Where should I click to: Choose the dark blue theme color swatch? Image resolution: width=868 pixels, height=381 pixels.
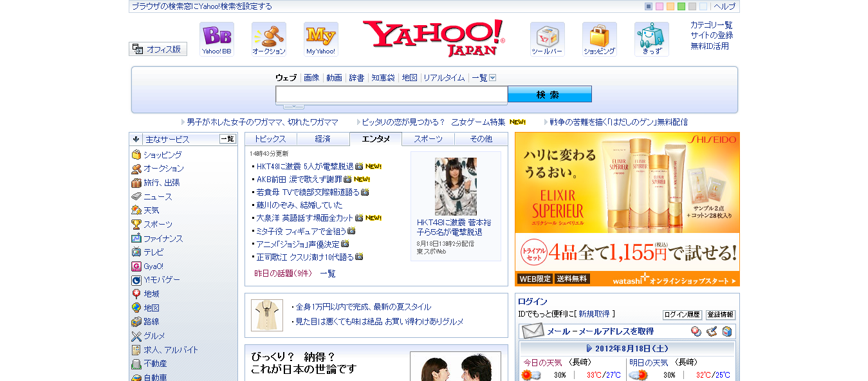click(649, 6)
